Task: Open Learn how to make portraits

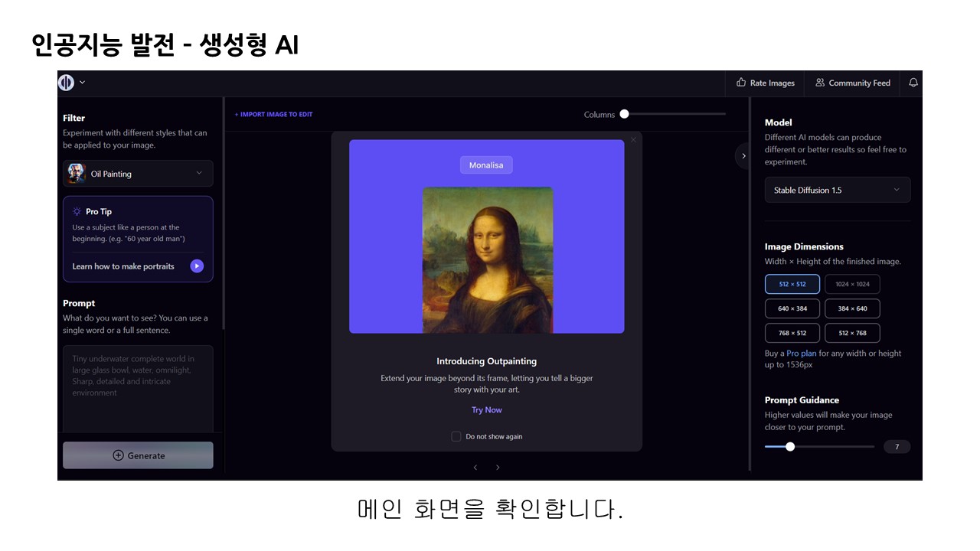Action: tap(123, 266)
